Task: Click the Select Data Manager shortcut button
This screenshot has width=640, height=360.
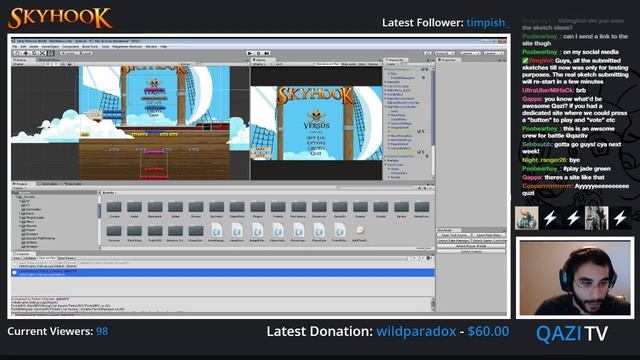Action: (454, 241)
